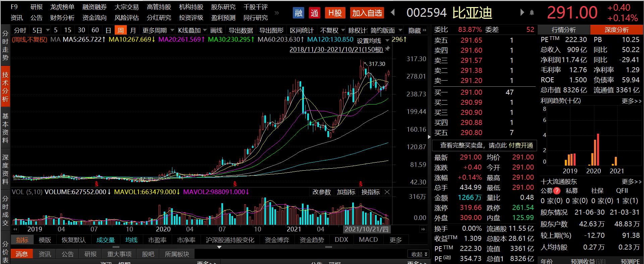Click the 画线 drawing tool button
644x264 pixels.
pos(216,30)
